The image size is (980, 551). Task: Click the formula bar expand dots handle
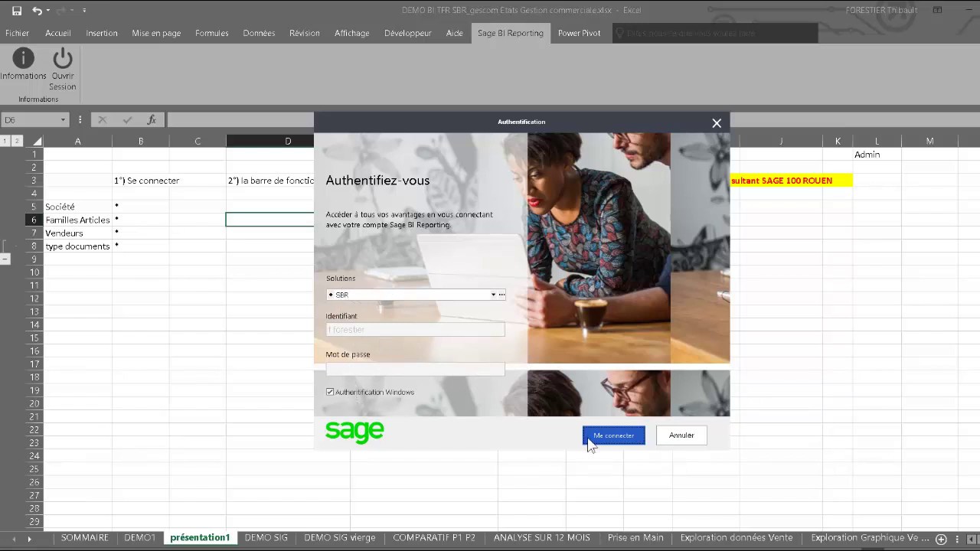[80, 120]
